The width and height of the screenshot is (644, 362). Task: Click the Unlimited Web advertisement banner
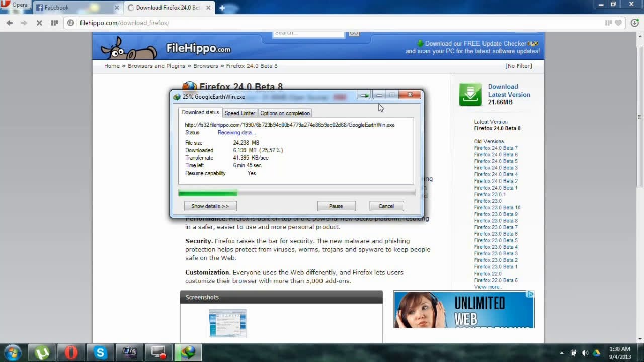tap(464, 309)
